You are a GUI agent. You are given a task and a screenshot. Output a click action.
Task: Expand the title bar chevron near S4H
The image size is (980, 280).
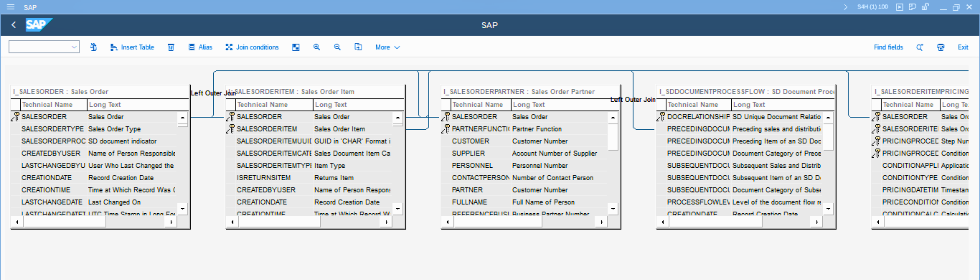coord(845,7)
